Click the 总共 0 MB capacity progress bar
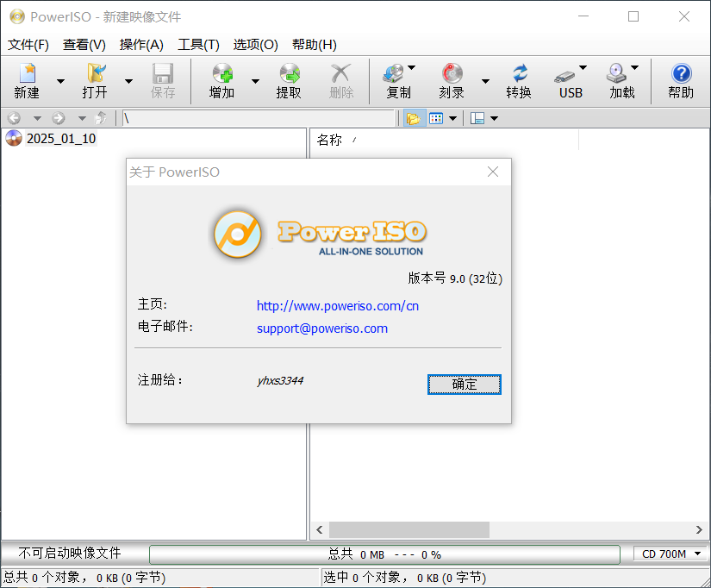 click(384, 554)
